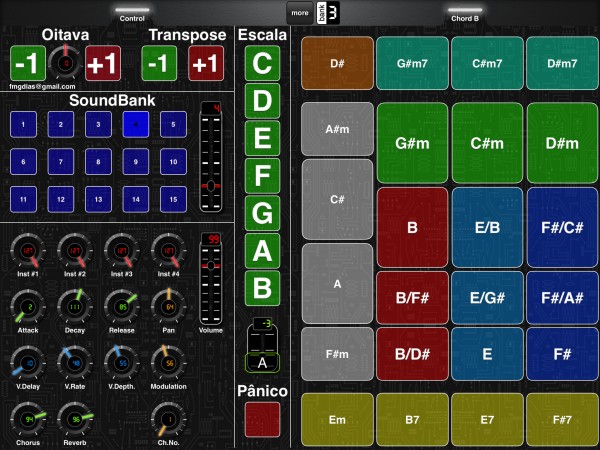Select scale B in Escala
This screenshot has width=600, height=450.
point(262,288)
